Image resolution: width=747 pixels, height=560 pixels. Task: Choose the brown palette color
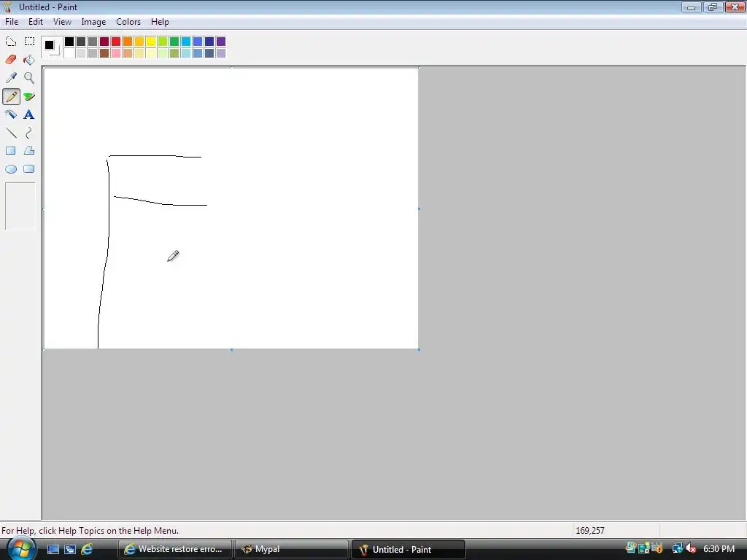104,52
